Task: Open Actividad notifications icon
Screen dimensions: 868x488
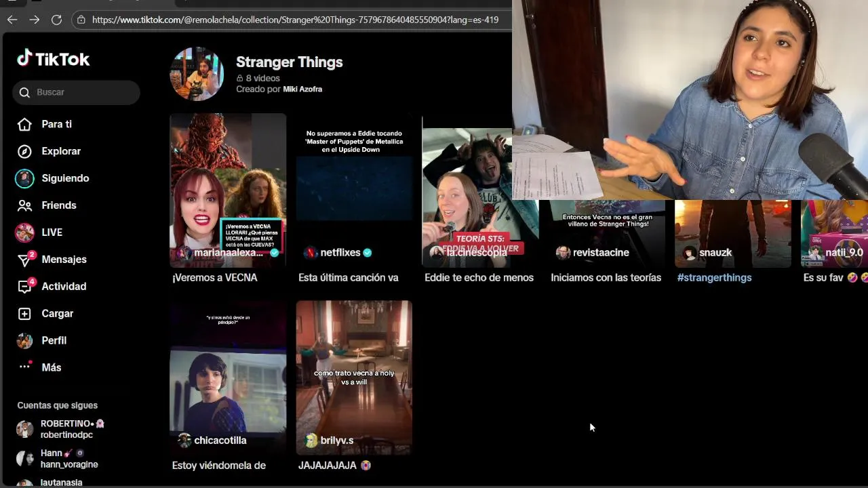Action: pyautogui.click(x=25, y=287)
